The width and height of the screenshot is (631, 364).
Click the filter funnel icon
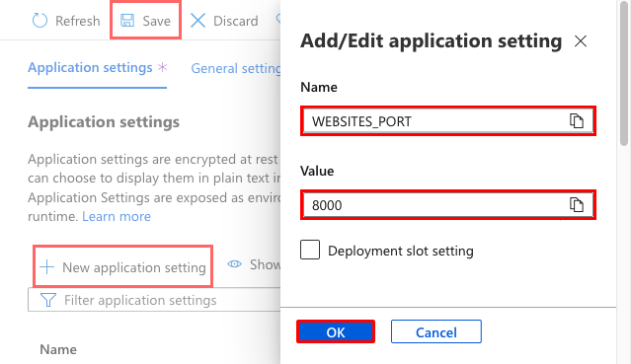pos(47,300)
